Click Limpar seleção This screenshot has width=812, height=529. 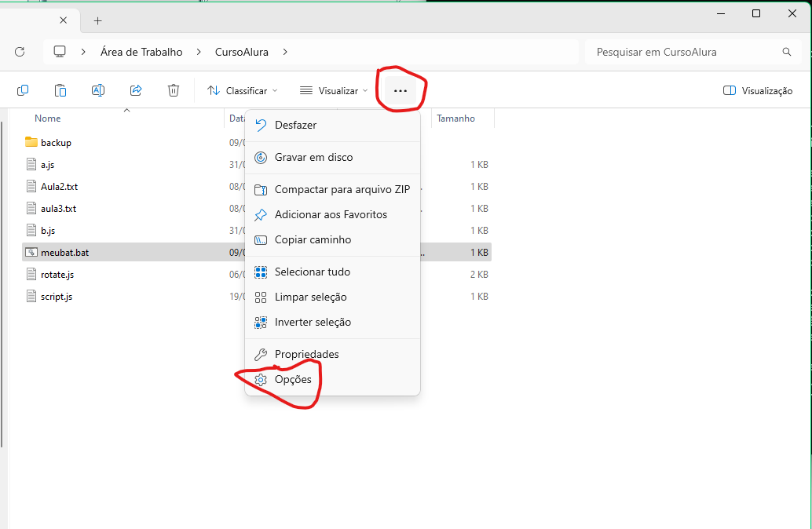[x=332, y=297]
